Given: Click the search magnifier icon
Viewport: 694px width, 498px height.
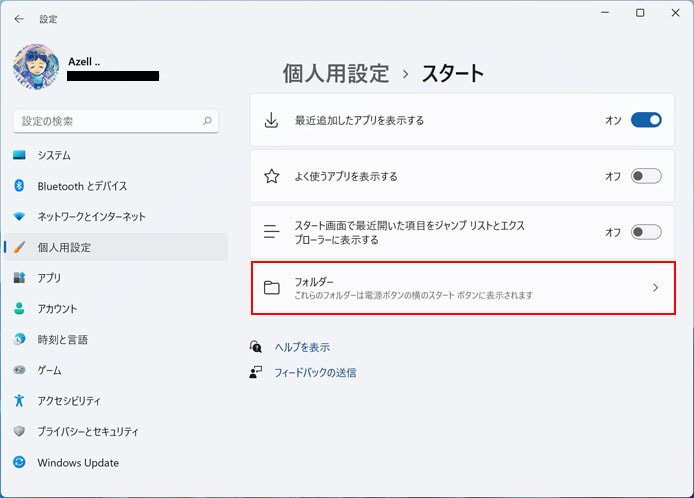Looking at the screenshot, I should pos(207,120).
